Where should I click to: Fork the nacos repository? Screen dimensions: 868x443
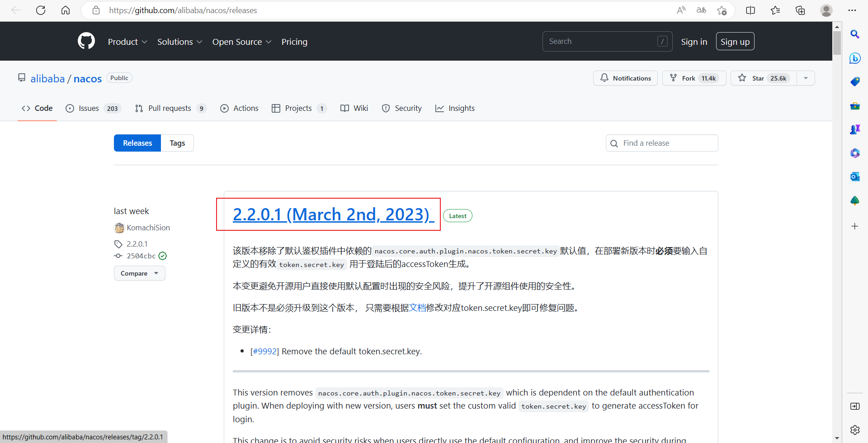coord(694,78)
